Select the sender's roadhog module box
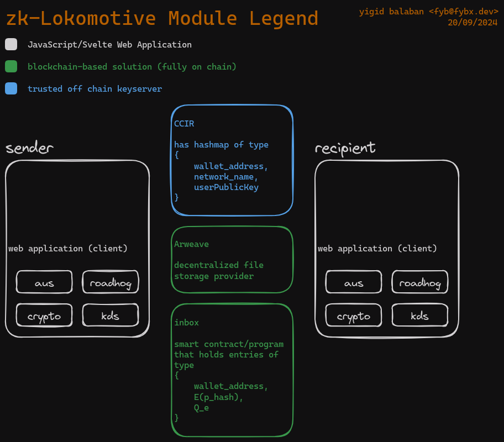504x442 pixels. coord(111,282)
